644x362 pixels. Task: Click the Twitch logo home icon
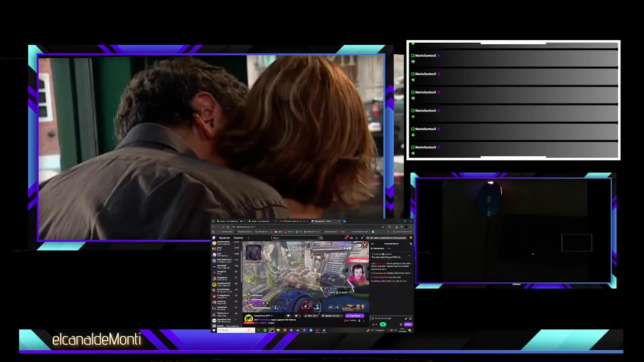click(214, 238)
